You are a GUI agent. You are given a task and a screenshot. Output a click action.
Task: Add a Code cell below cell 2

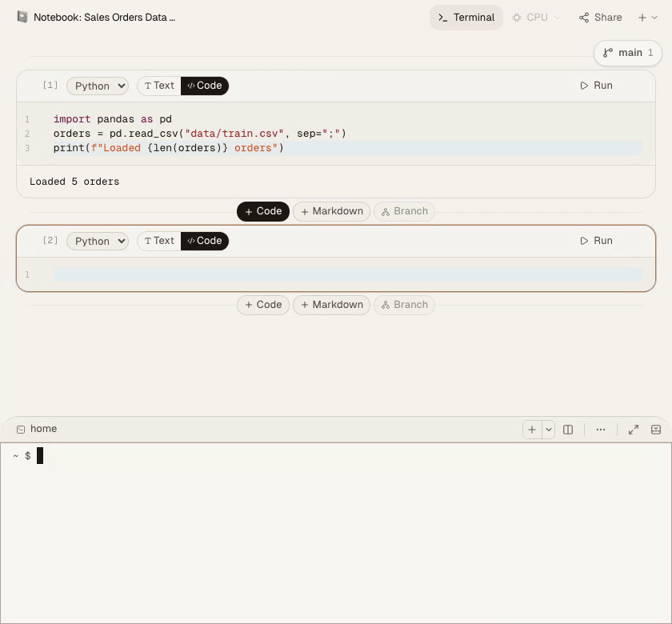[263, 305]
